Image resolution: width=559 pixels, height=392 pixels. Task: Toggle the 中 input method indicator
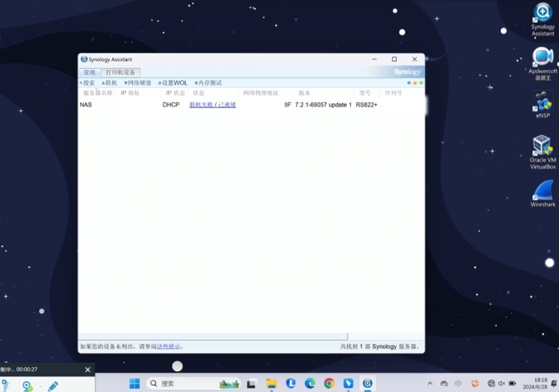coord(459,384)
